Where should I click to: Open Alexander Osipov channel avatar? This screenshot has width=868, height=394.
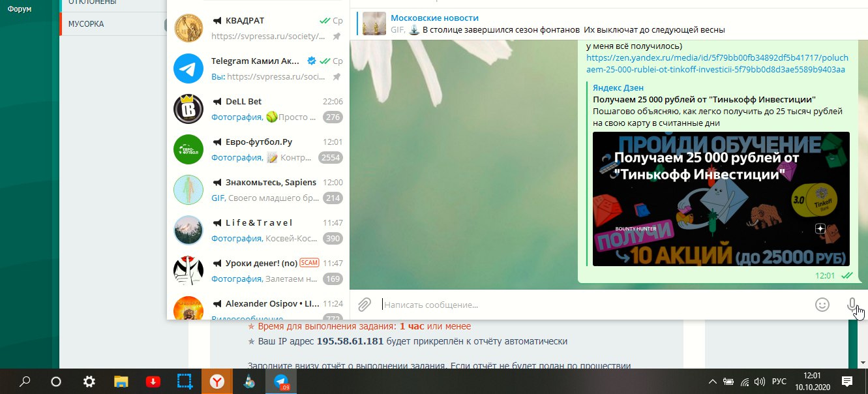(x=188, y=309)
